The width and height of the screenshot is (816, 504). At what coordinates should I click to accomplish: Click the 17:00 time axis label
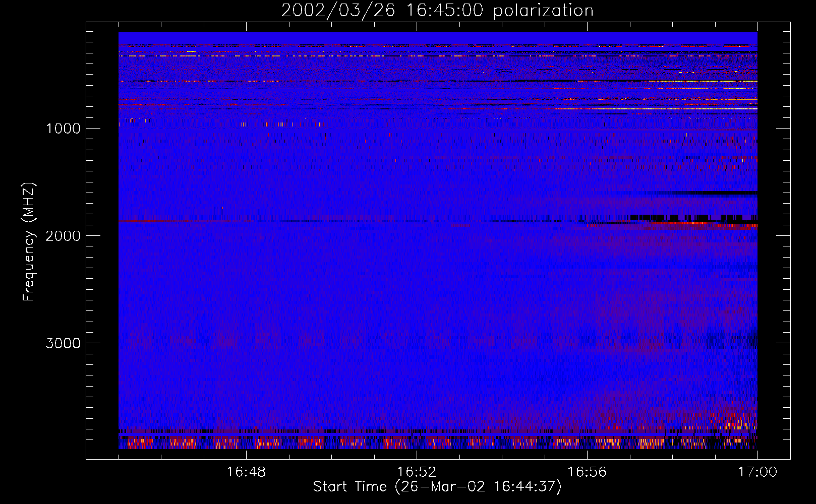(x=757, y=472)
